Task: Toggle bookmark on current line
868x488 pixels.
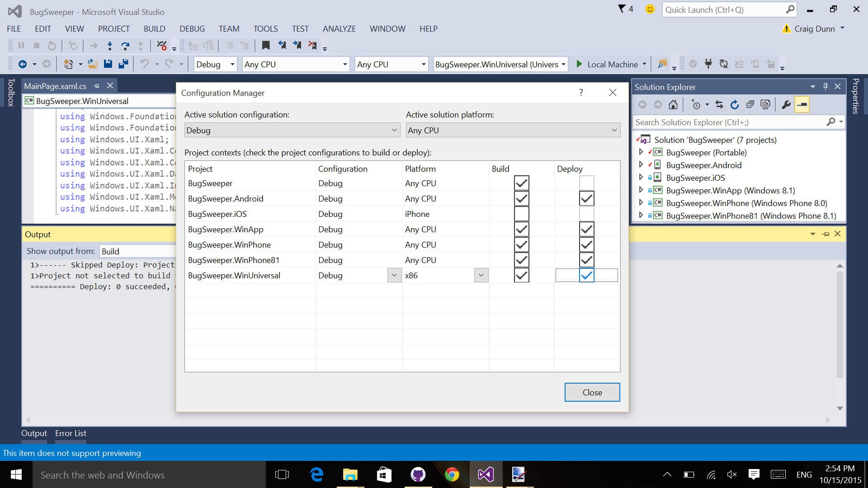Action: 266,45
